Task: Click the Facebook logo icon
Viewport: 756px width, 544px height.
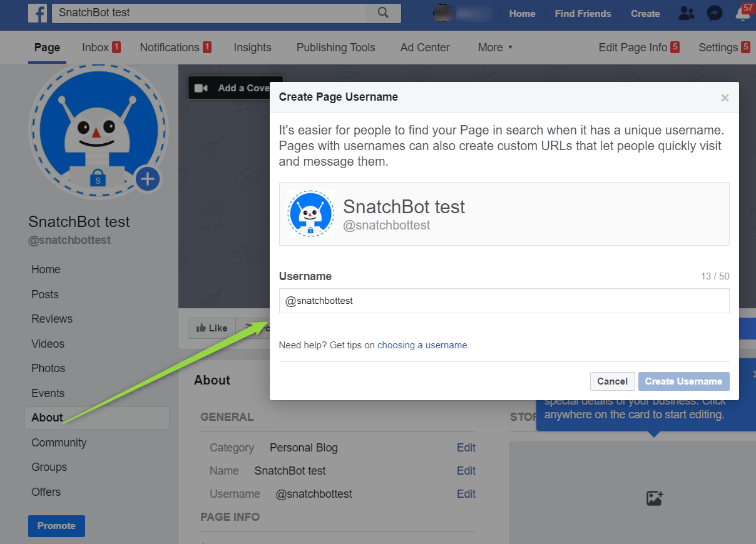Action: coord(38,13)
